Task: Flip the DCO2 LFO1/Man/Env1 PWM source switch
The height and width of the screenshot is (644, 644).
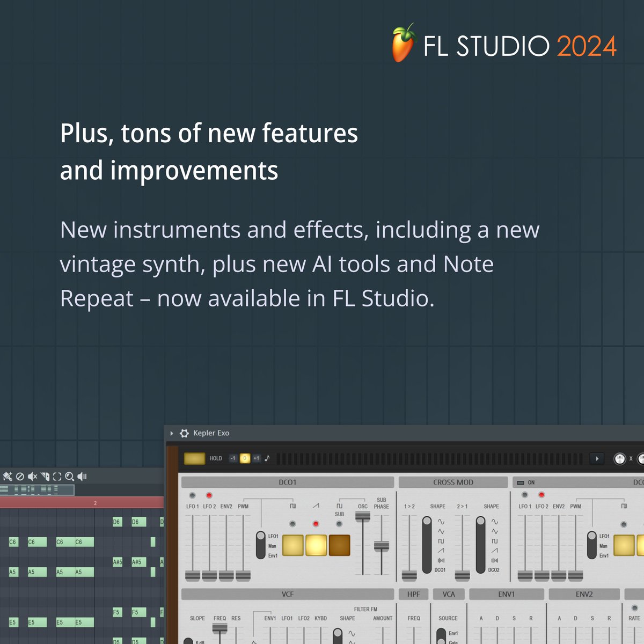Action: click(x=592, y=545)
